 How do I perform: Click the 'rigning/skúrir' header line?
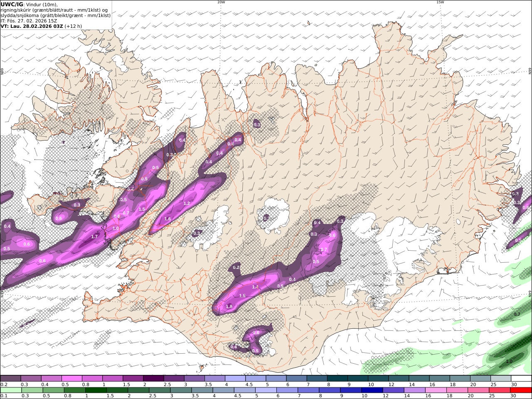54,10
